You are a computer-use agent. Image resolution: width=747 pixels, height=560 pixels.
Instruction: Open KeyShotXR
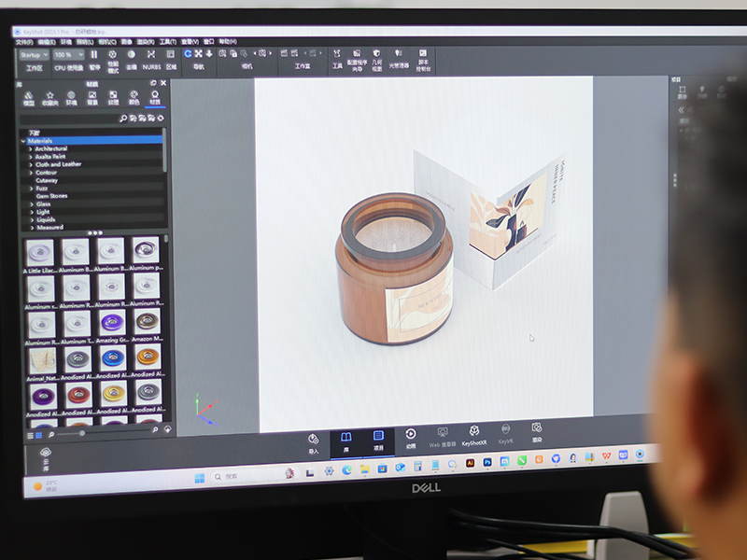click(474, 436)
